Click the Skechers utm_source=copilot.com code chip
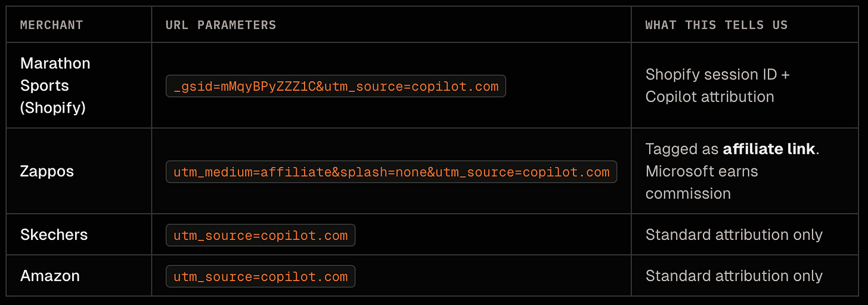This screenshot has height=305, width=868. pos(261,235)
